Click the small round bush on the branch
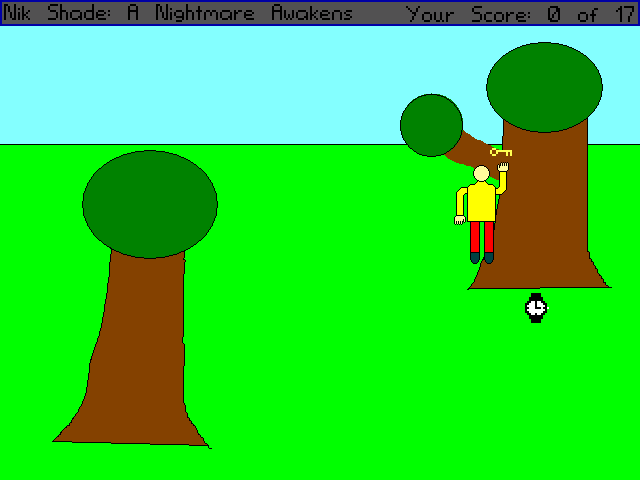Viewport: 640px width, 480px height. coord(431,125)
